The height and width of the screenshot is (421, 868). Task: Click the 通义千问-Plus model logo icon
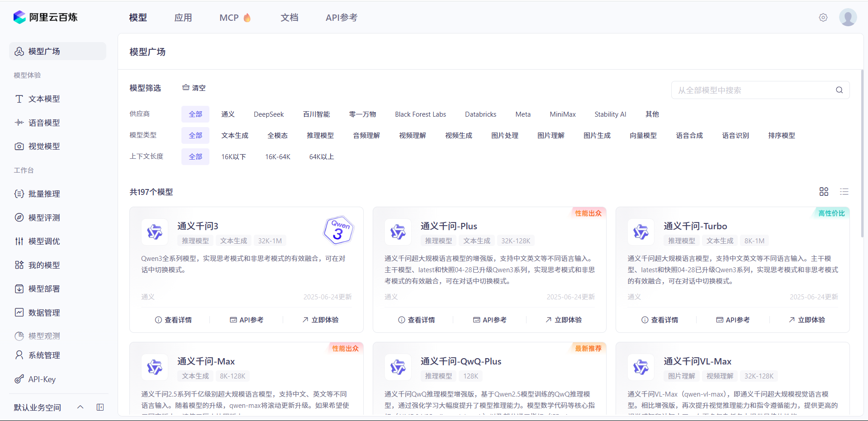(x=398, y=232)
